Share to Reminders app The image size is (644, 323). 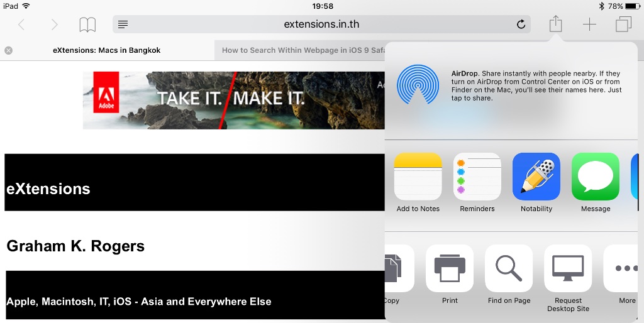point(477,182)
